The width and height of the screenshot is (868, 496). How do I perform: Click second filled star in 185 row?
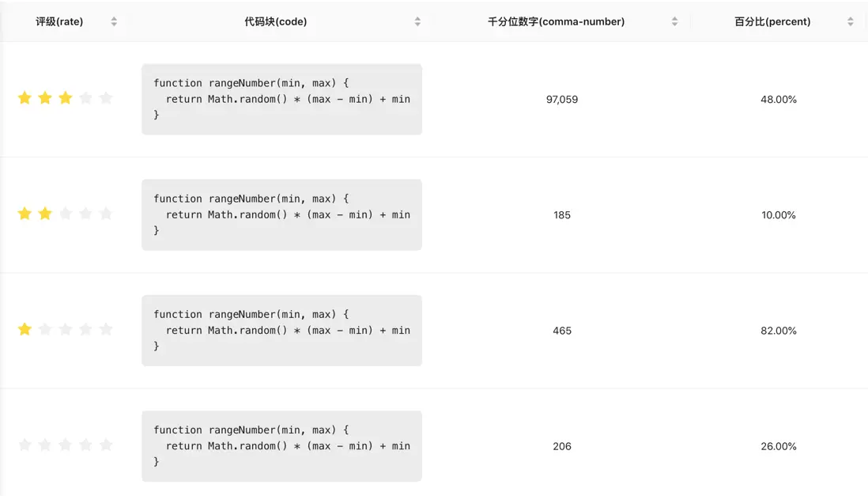click(x=45, y=214)
